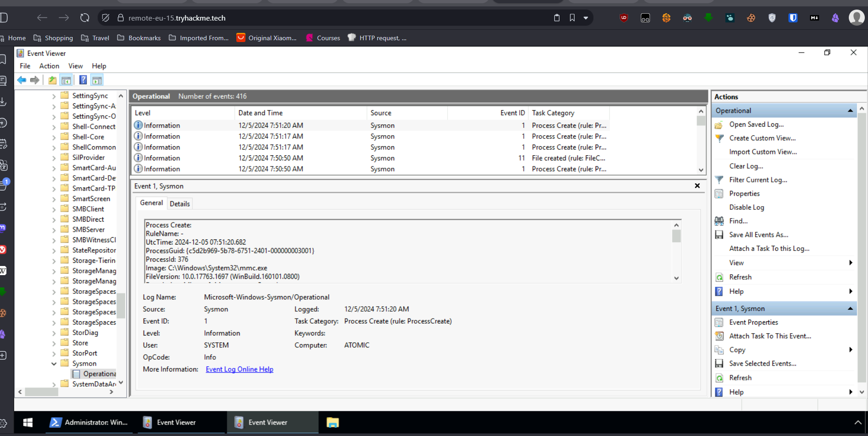Sort events by Event ID column
This screenshot has width=868, height=436.
pyautogui.click(x=488, y=113)
